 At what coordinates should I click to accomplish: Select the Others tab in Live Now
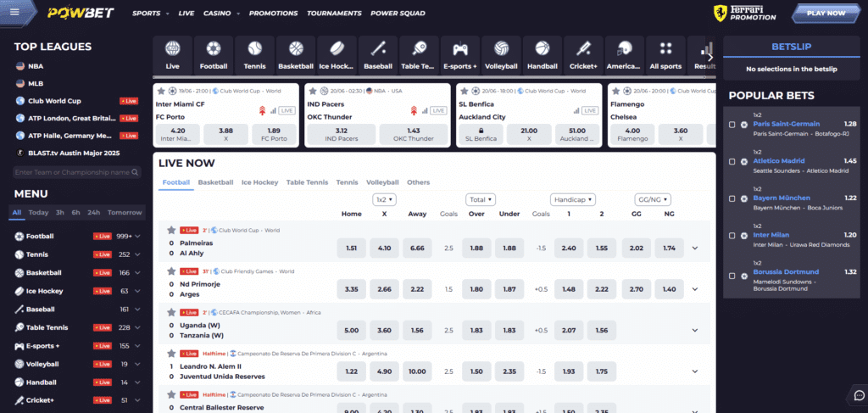coord(419,182)
